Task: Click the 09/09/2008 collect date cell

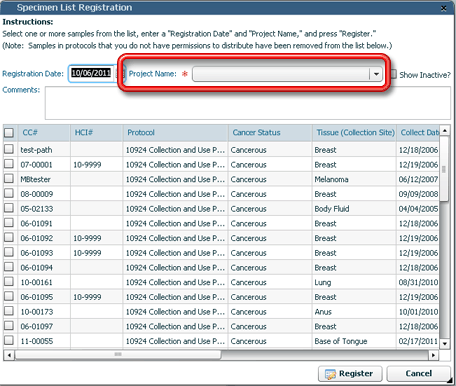Action: tap(418, 194)
